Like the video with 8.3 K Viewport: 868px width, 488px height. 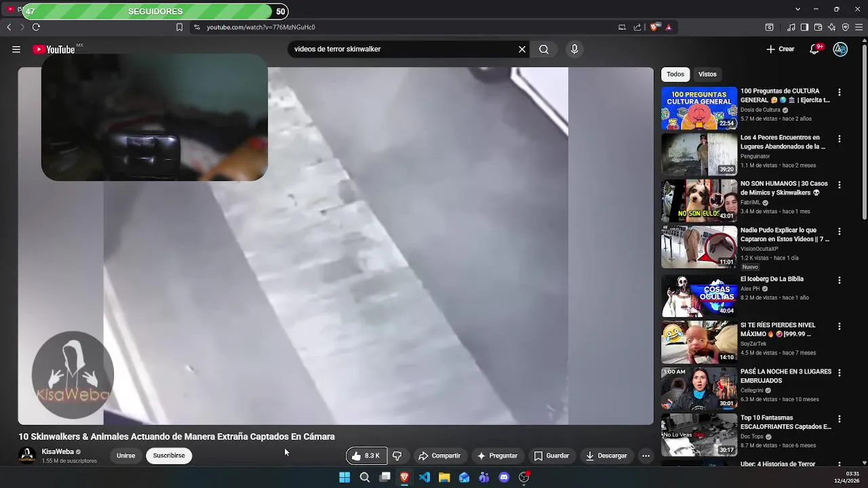[x=366, y=455]
